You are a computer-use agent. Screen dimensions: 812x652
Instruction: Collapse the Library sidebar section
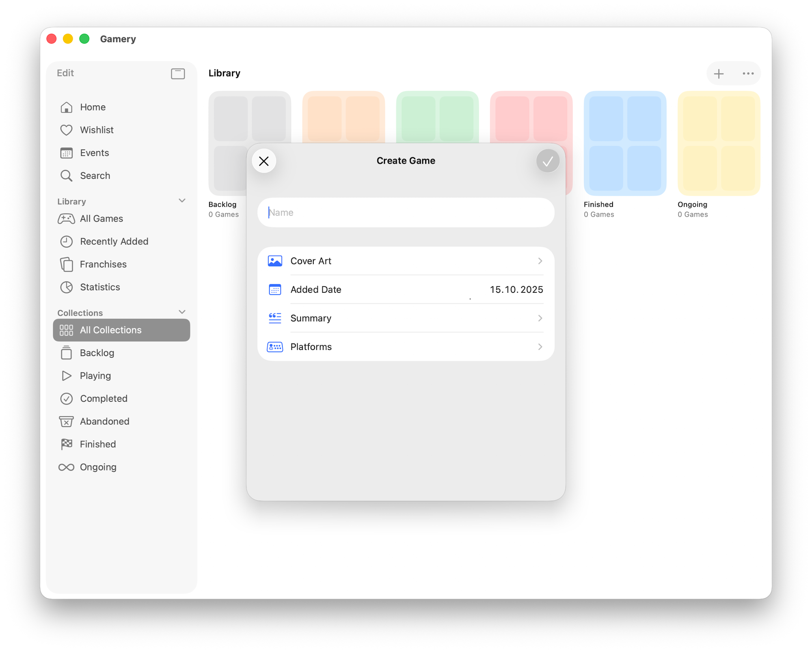[x=182, y=201]
